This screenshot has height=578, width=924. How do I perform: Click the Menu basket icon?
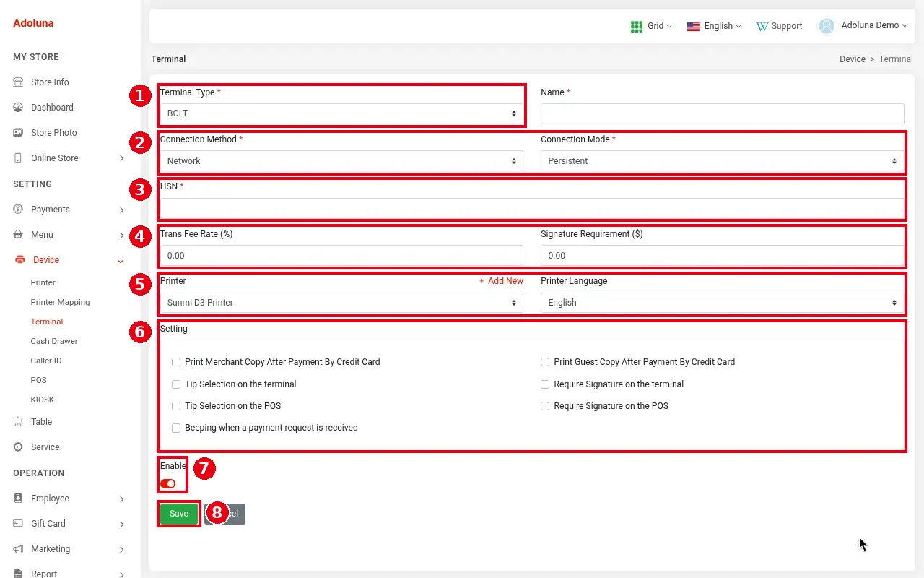coord(18,235)
